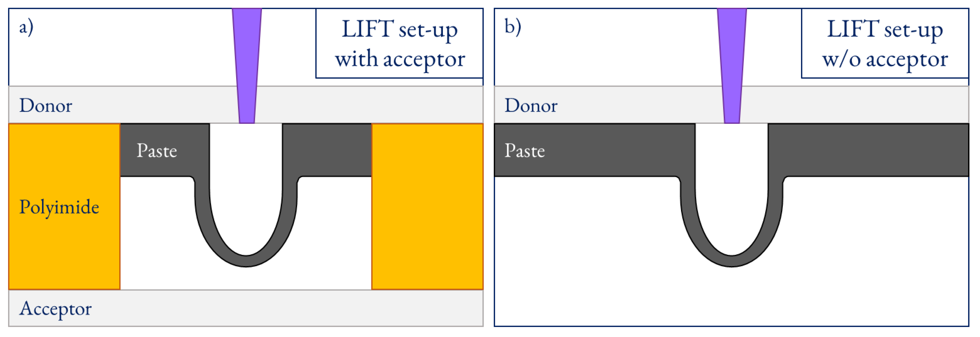Click the purple laser beam in panel a

click(246, 65)
